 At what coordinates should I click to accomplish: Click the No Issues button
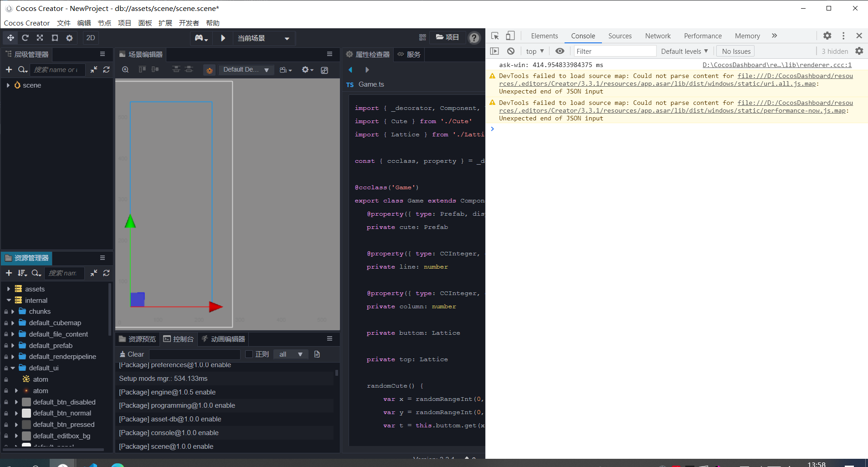(736, 51)
